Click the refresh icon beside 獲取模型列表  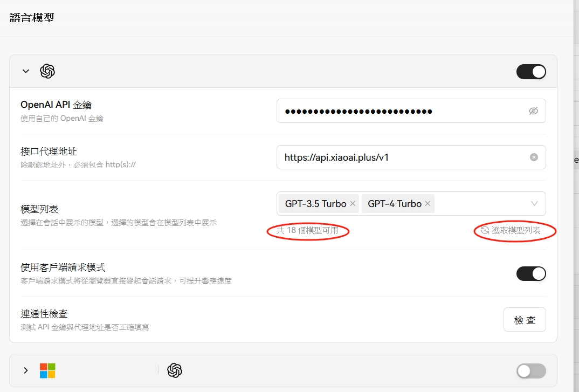pyautogui.click(x=485, y=231)
